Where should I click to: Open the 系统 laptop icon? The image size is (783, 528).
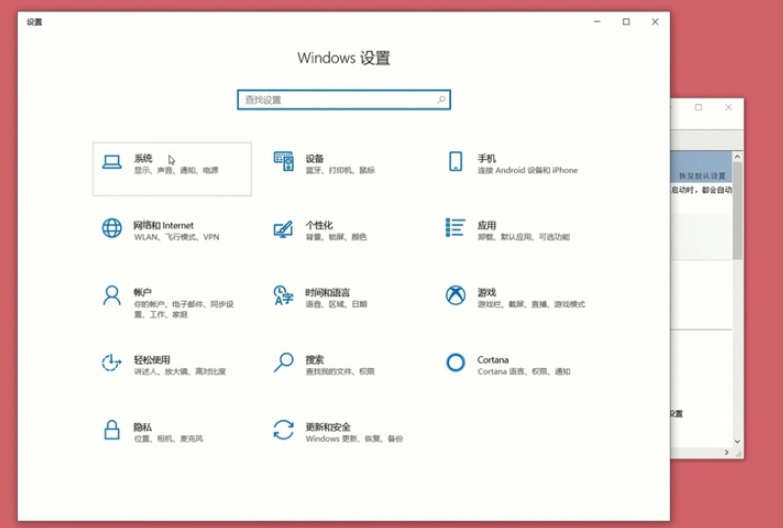point(112,162)
